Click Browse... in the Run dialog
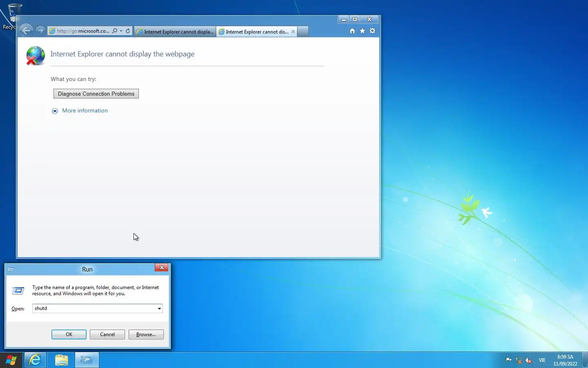588x368 pixels. [146, 334]
